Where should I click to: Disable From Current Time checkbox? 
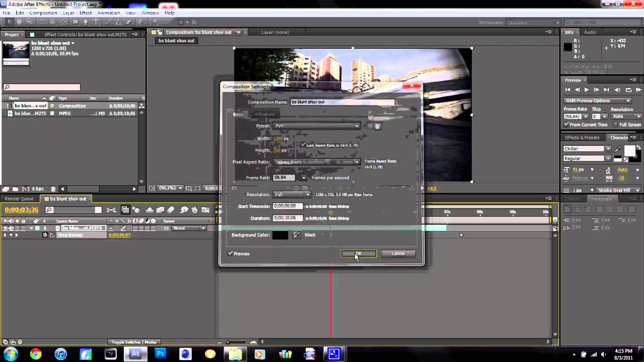pyautogui.click(x=567, y=125)
